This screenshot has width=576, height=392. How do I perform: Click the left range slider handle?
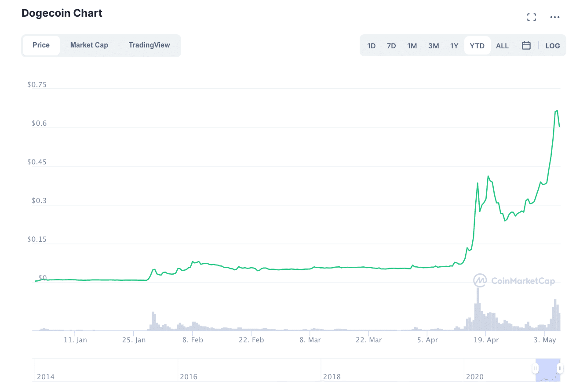536,368
